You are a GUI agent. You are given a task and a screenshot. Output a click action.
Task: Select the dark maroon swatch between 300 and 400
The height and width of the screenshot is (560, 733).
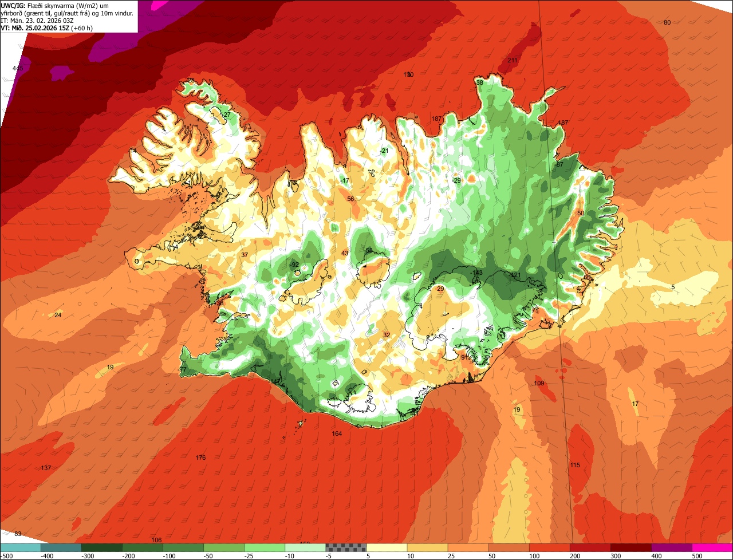point(631,547)
